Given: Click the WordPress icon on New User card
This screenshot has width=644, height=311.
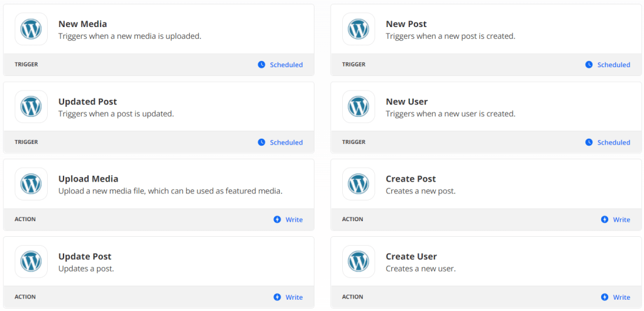Looking at the screenshot, I should point(358,107).
